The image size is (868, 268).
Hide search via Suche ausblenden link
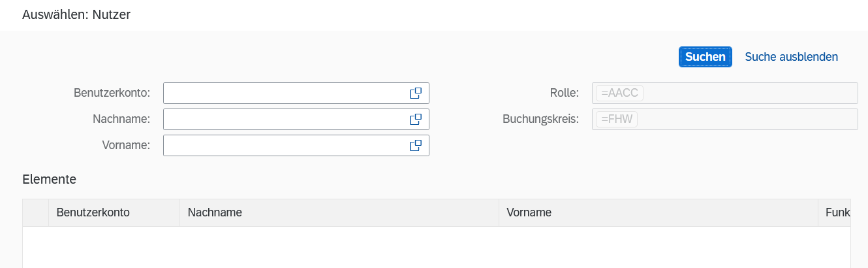(791, 57)
